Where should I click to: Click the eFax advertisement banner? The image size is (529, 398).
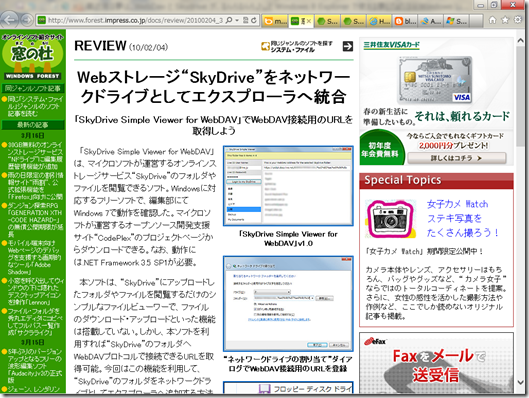click(x=436, y=363)
